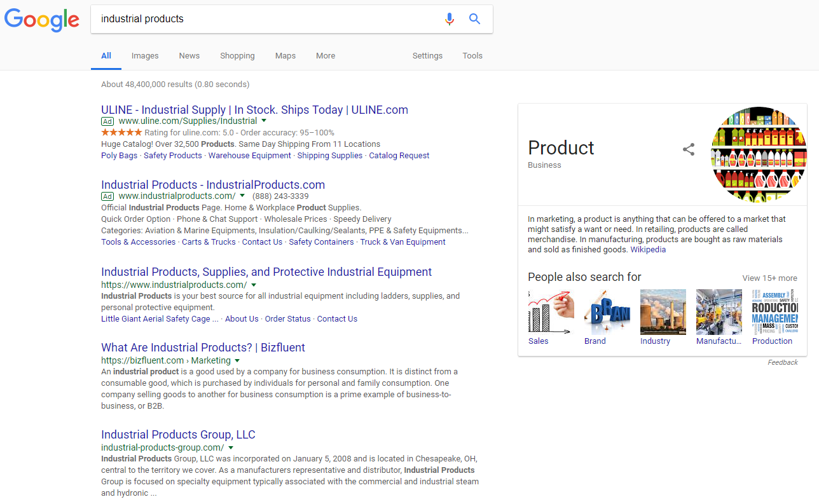
Task: Open Truck & Van Equipment sitelink
Action: (403, 242)
